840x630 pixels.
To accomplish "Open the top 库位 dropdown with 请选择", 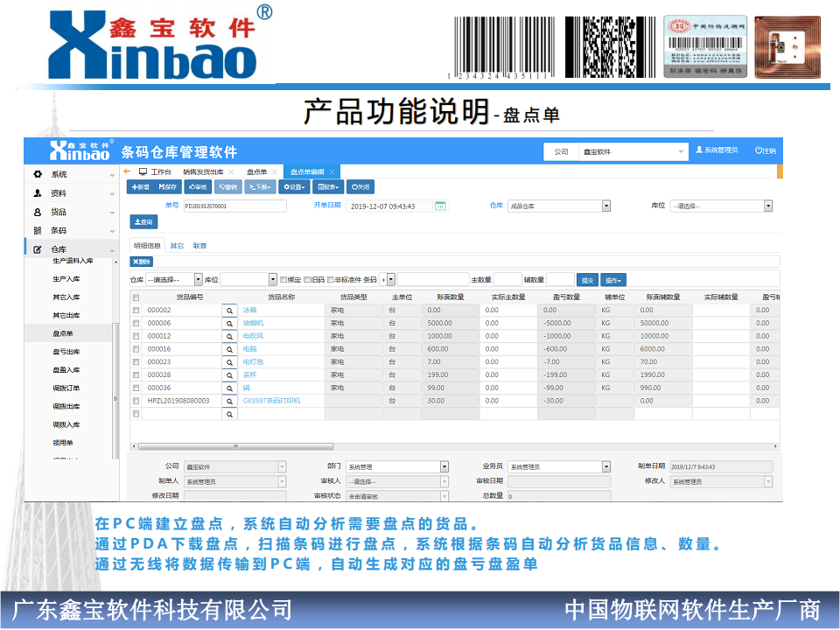I will [721, 206].
